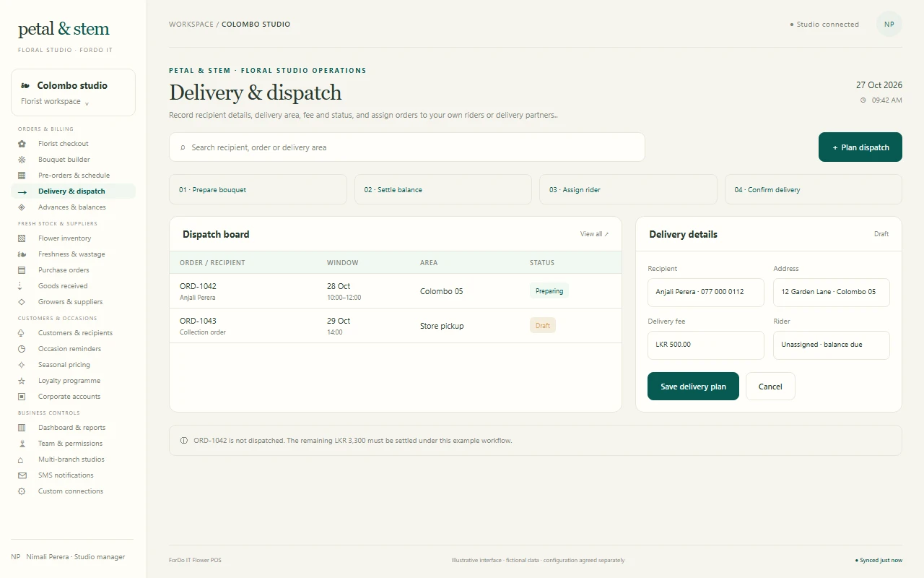
Task: Open Florist checkout flower icon
Action: (22, 144)
